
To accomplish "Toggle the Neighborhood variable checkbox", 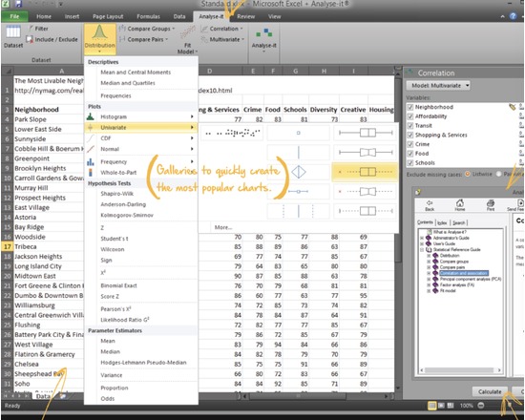I will coord(410,107).
